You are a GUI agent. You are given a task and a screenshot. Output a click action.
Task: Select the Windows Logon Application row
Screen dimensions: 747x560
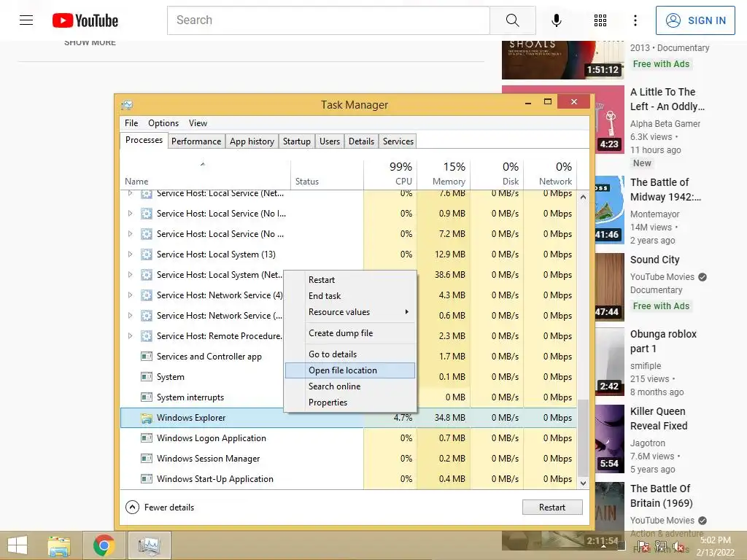(349, 438)
